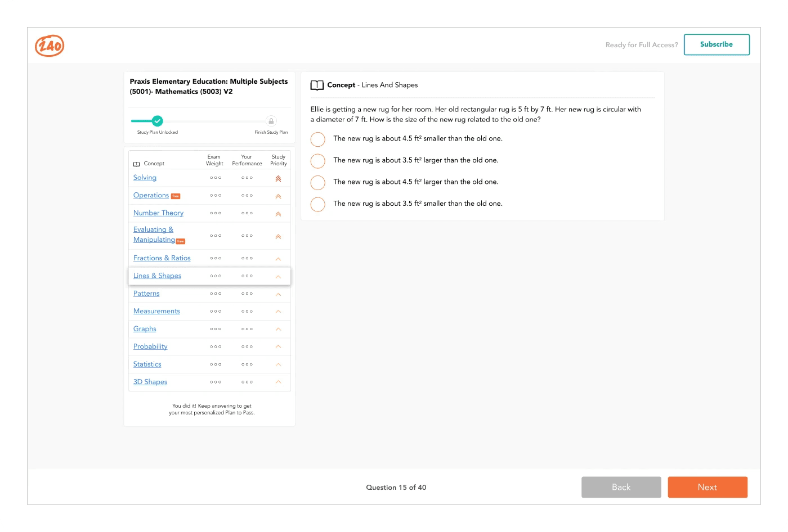Click the teal study plan progress bar

(142, 121)
